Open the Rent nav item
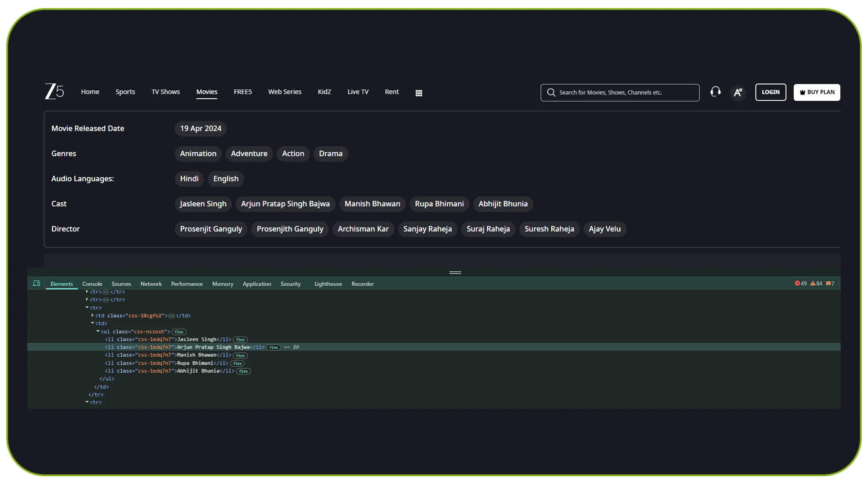The width and height of the screenshot is (868, 484). (392, 92)
